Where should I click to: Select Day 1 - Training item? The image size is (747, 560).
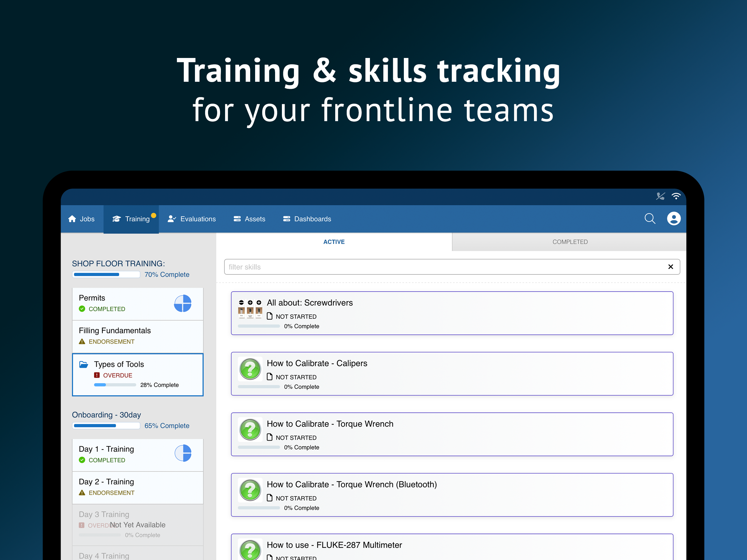click(138, 455)
